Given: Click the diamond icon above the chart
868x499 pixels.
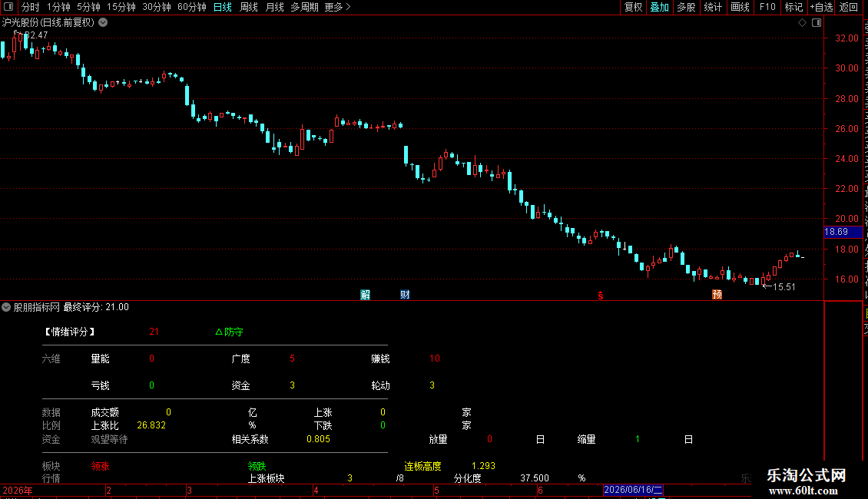Looking at the screenshot, I should pos(802,23).
